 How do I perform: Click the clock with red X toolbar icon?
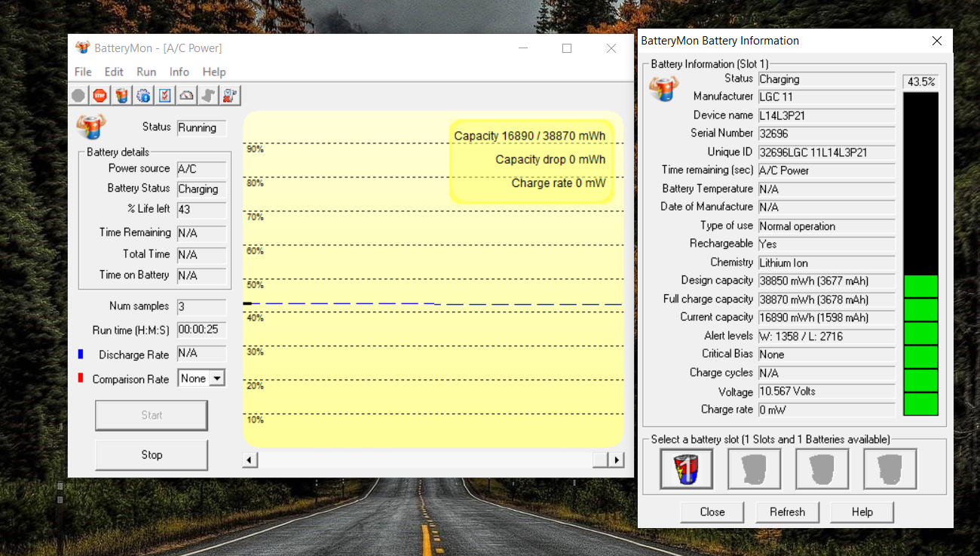click(x=230, y=95)
